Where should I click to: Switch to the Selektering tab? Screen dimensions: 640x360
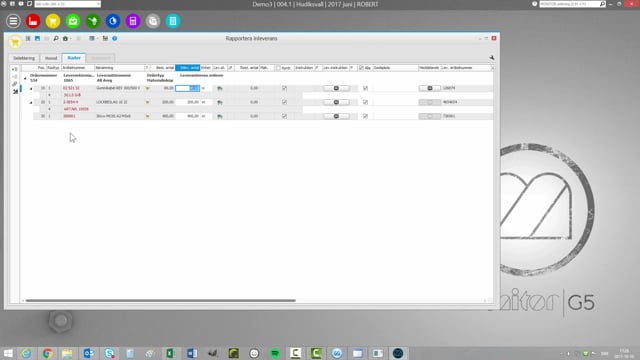pyautogui.click(x=24, y=58)
